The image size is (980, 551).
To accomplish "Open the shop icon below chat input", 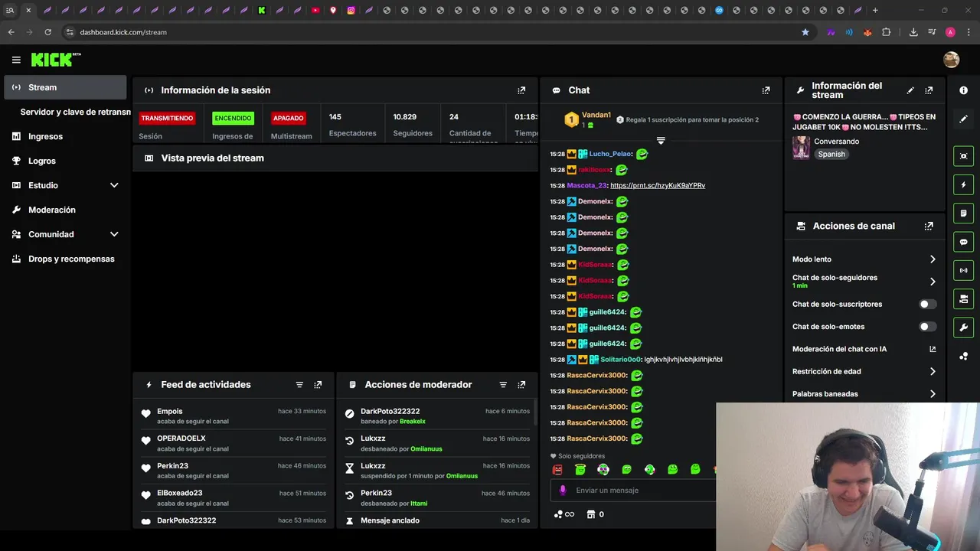I will pos(590,514).
